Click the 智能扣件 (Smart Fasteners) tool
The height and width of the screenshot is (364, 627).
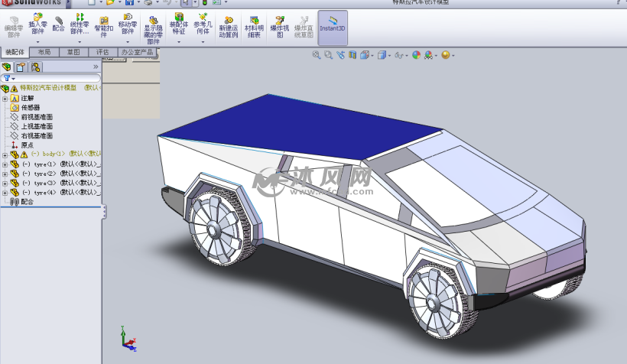[103, 27]
